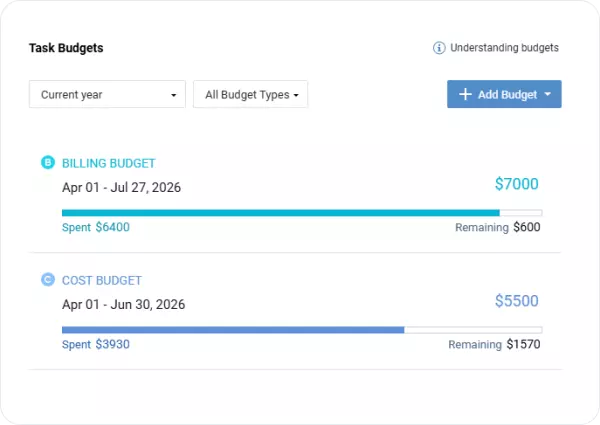
Task: Click the Apr 01 - Jun 30, 2026 date range
Action: (124, 305)
